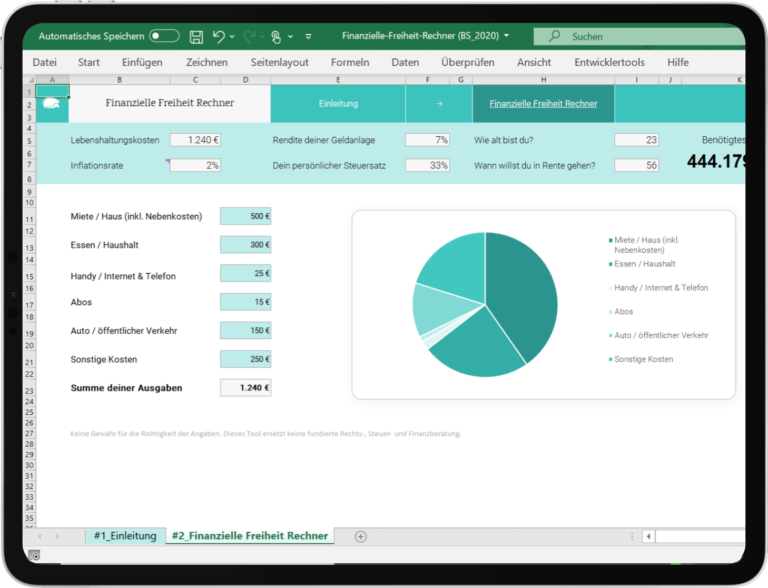Click the Auto / öffentlicher Verkehr legend entry
768x588 pixels.
[x=659, y=335]
